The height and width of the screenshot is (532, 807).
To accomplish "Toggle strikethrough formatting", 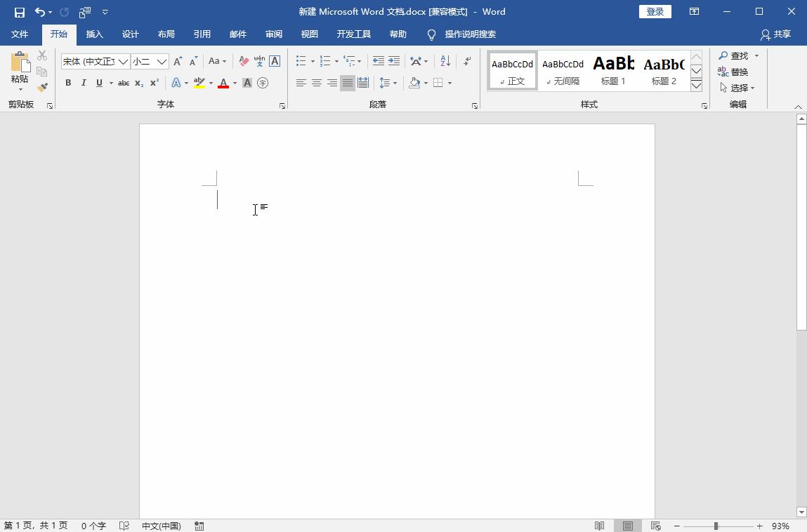I will click(123, 83).
